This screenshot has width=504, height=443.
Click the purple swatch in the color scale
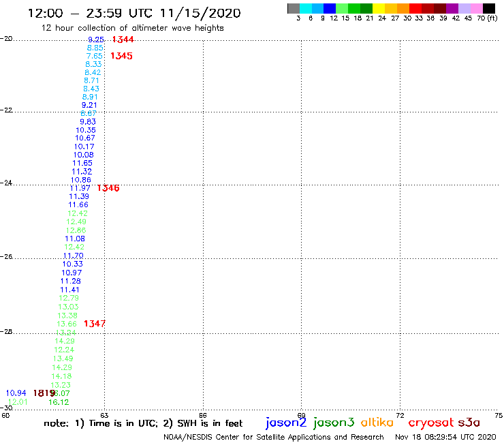[x=452, y=8]
